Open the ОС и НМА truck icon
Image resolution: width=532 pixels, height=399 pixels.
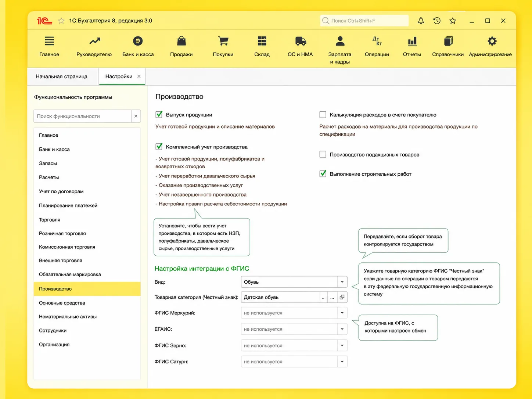[x=301, y=41]
